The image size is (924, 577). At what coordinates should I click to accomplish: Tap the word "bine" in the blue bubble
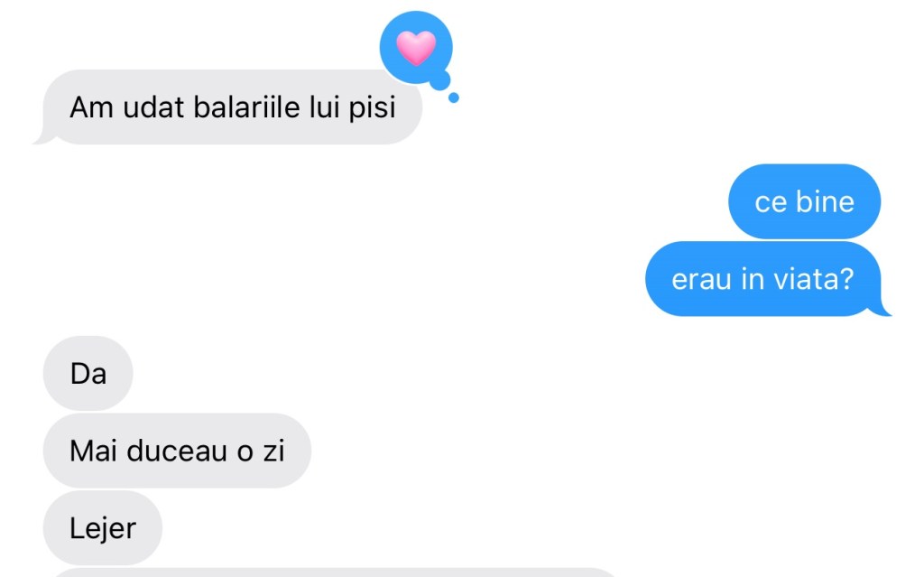(x=825, y=201)
